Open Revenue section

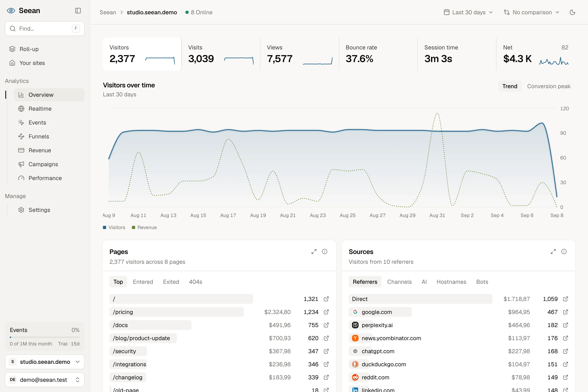[49, 150]
